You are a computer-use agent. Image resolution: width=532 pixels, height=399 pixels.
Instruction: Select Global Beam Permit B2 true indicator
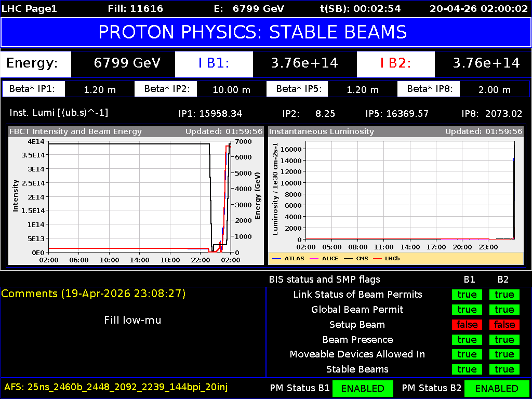click(504, 310)
